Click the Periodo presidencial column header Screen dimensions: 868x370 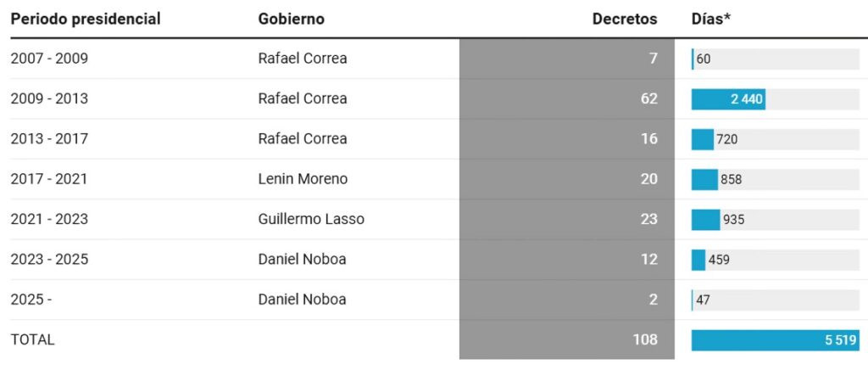(x=86, y=19)
